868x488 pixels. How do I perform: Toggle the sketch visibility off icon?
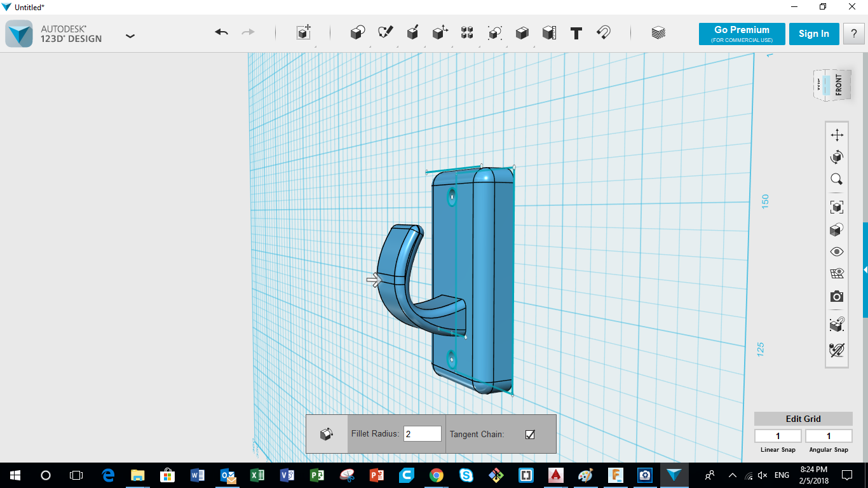point(837,349)
